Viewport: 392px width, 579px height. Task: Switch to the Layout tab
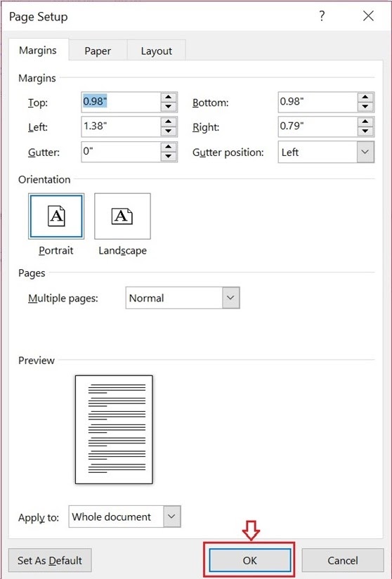[157, 51]
